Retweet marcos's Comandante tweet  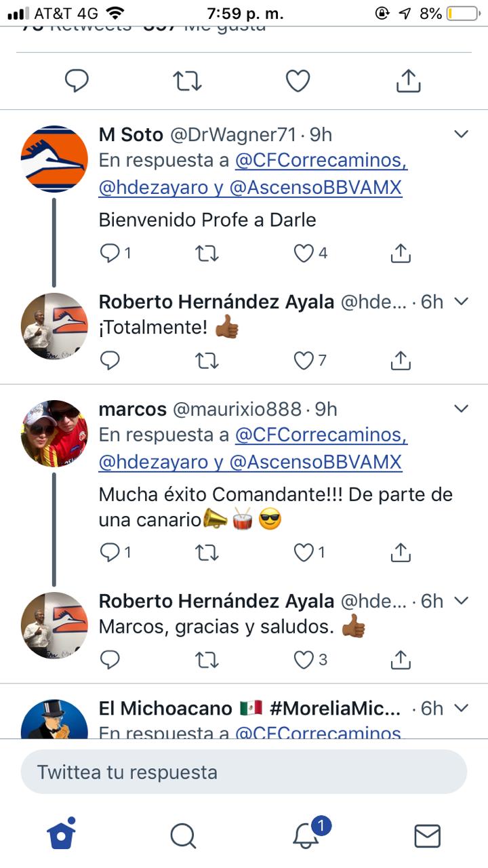207,553
